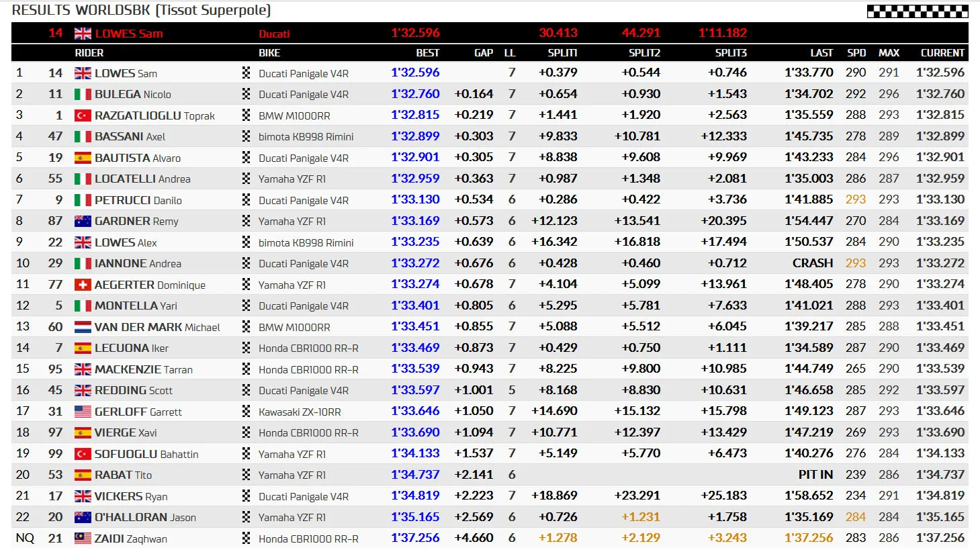Click the CRASH status in IANNONE's row

813,263
